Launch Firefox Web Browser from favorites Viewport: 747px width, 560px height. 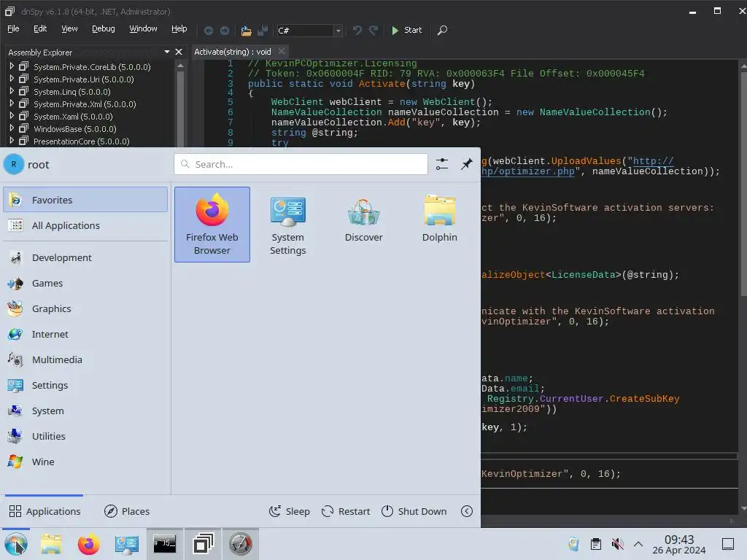coord(212,225)
